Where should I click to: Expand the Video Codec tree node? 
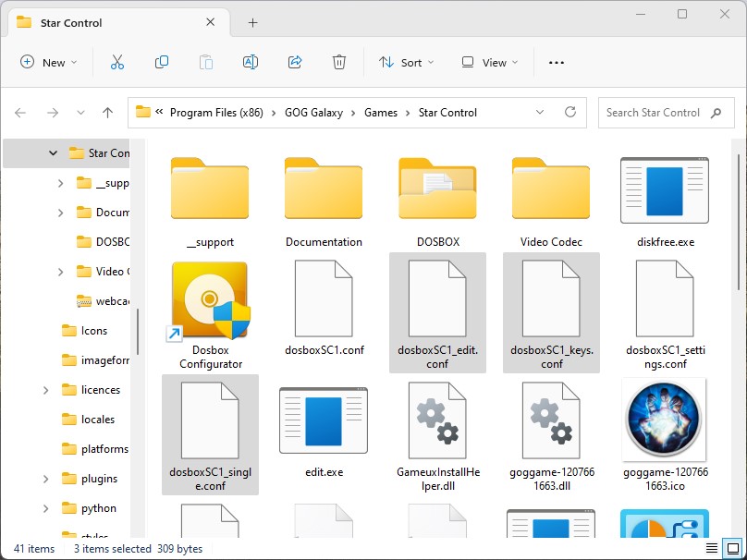60,272
